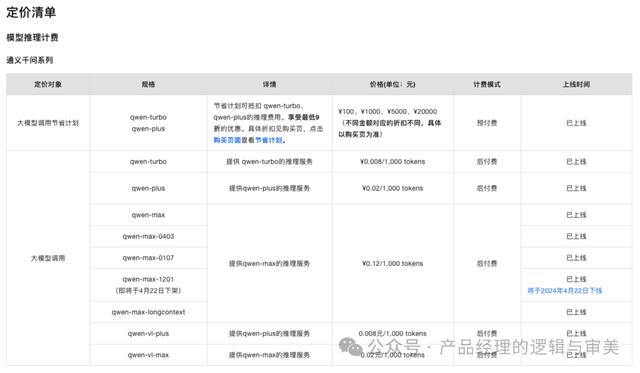Click the 定价清单 page title
The width and height of the screenshot is (640, 373).
31,12
